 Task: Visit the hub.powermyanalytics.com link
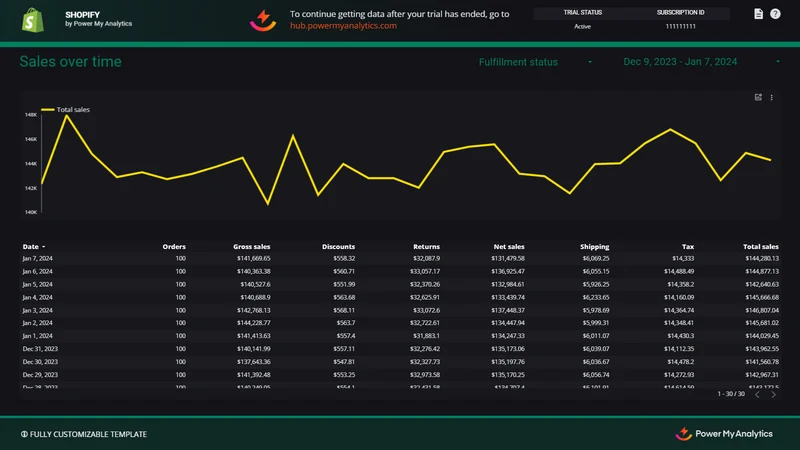click(x=343, y=26)
